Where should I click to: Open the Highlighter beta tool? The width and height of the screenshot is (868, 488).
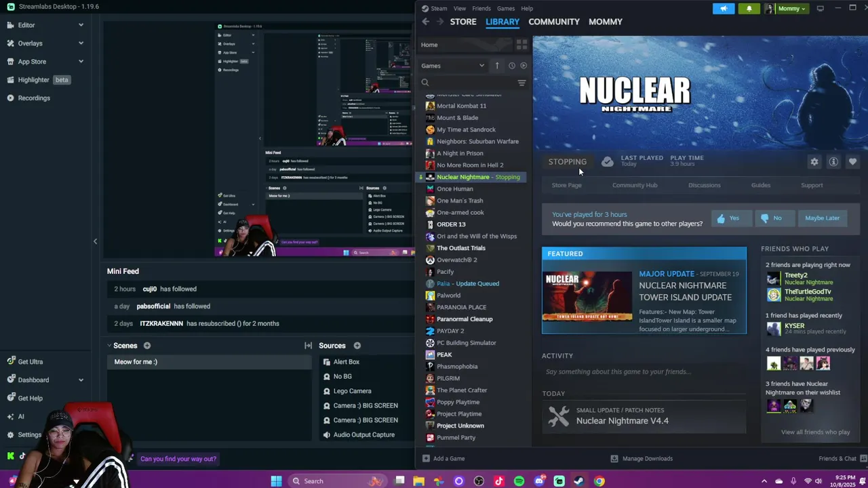pos(38,80)
